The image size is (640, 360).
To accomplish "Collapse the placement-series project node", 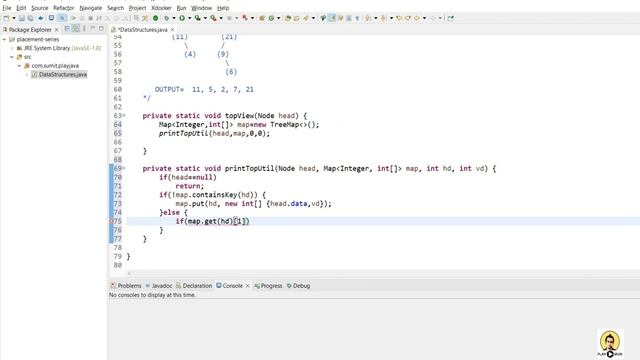I will (4, 40).
